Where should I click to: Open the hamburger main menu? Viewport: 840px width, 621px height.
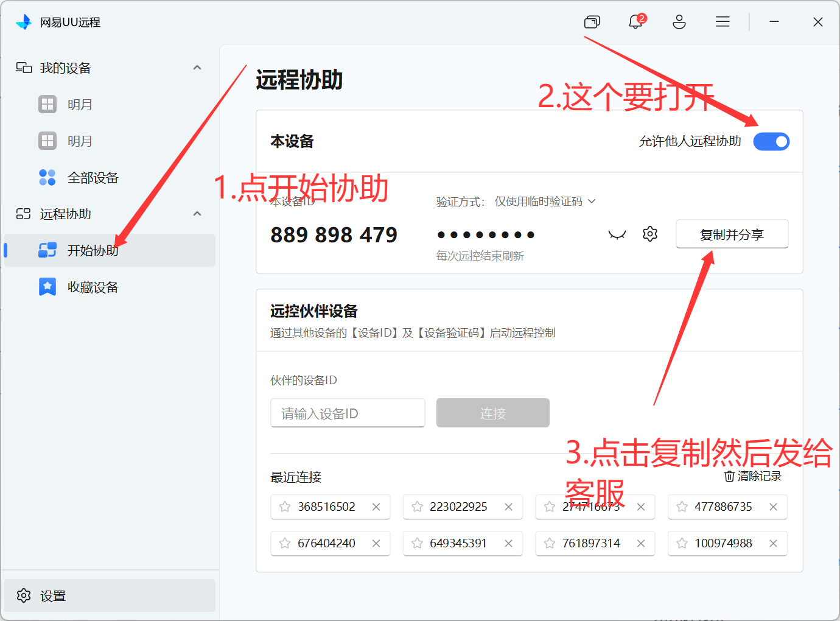[723, 22]
